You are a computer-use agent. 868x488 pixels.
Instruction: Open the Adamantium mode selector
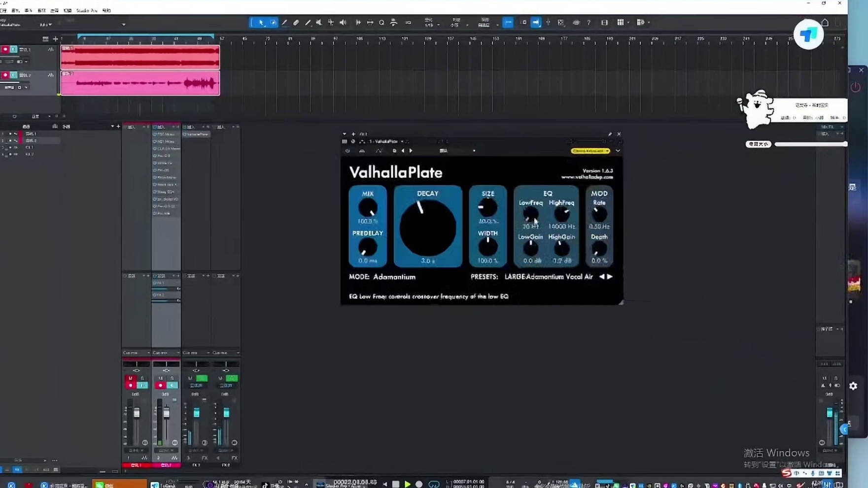coord(394,277)
